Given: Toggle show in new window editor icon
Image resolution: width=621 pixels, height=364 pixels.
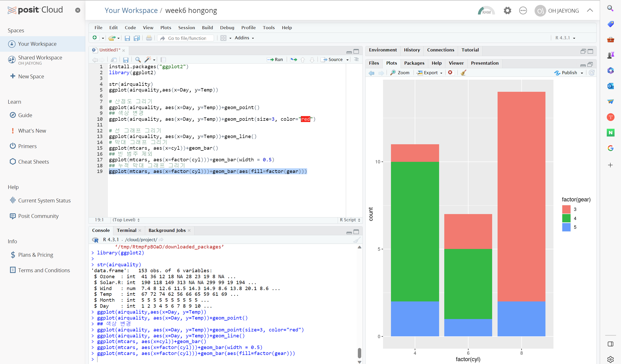Looking at the screenshot, I should 114,60.
